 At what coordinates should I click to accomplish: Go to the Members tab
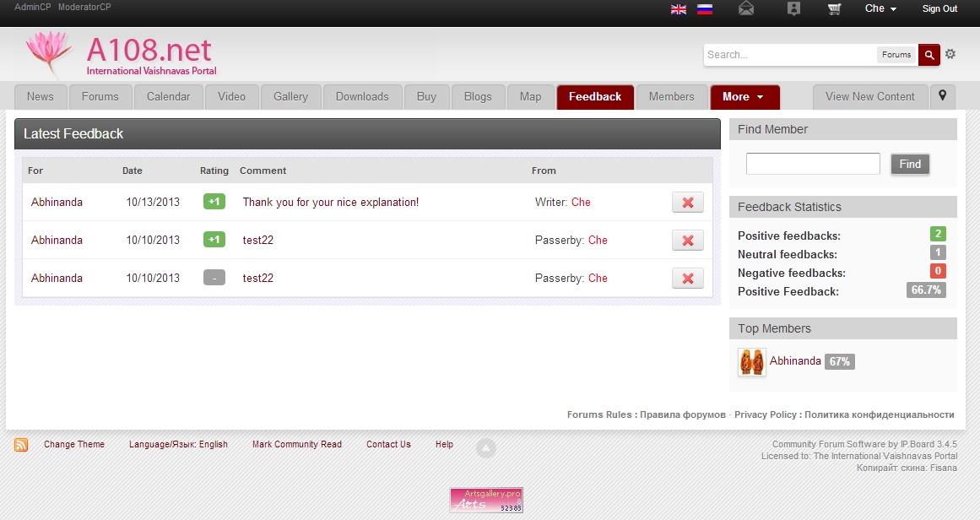pos(671,97)
